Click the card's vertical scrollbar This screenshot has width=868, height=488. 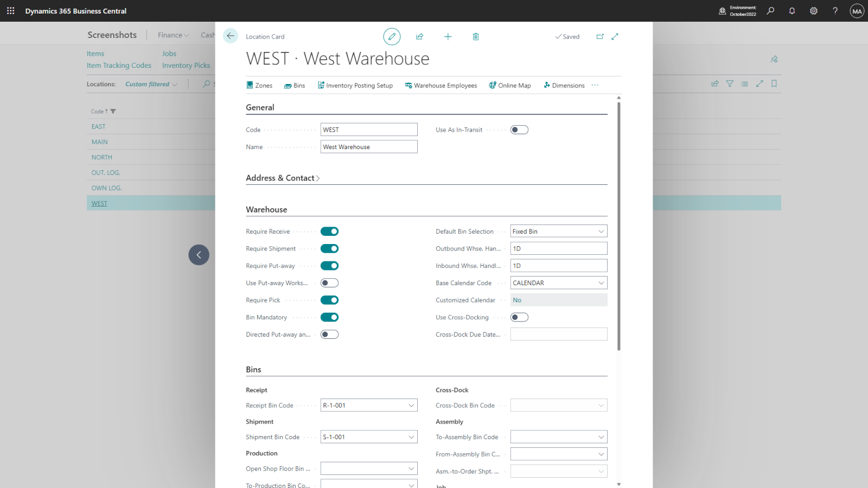(618, 226)
